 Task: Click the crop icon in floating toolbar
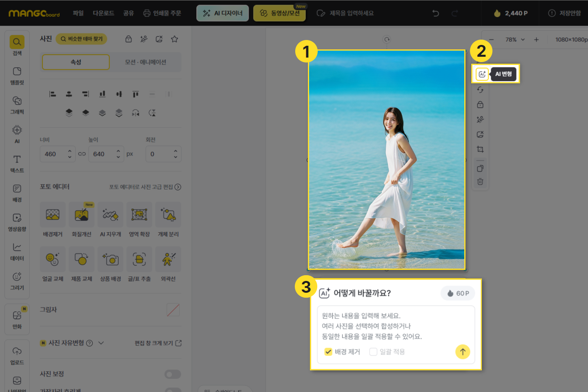click(x=480, y=149)
